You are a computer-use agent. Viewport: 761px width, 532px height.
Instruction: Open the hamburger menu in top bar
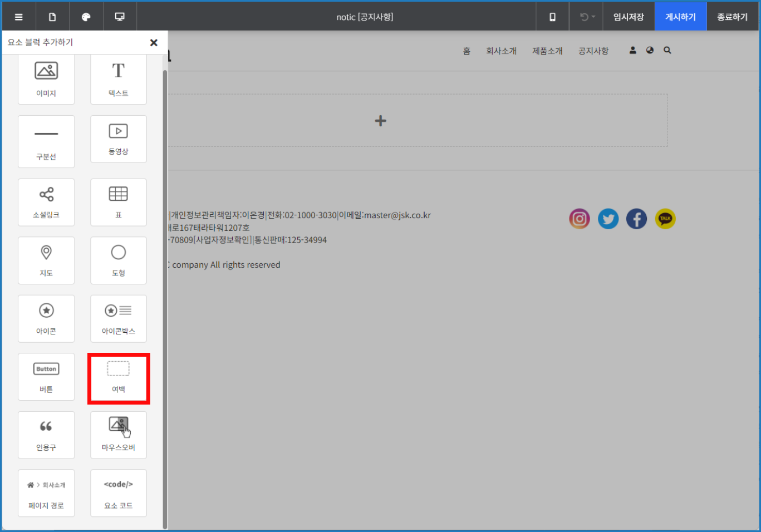point(18,17)
